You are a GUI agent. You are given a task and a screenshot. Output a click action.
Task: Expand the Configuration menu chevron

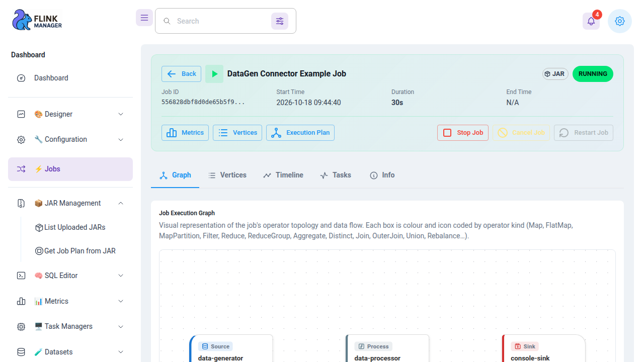tap(121, 139)
